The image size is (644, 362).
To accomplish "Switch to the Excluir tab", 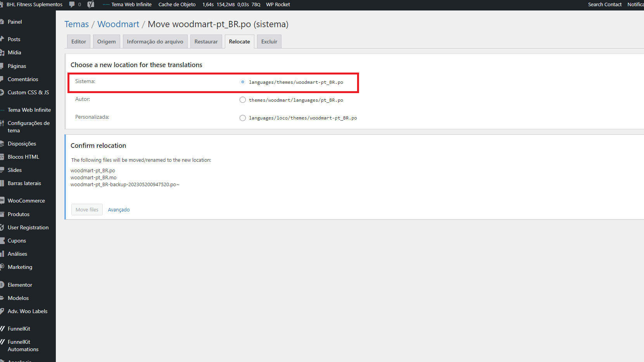I will point(269,42).
